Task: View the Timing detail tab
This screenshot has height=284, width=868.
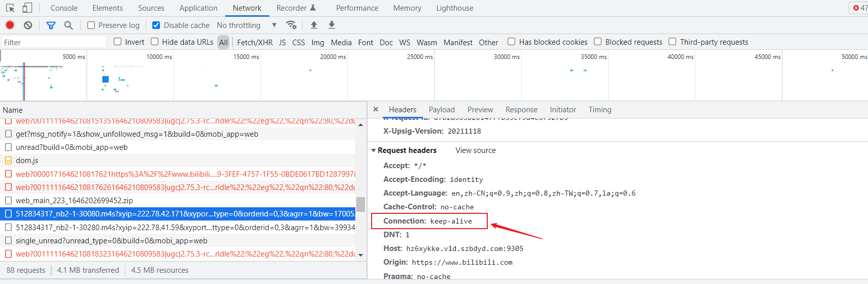Action: click(x=600, y=109)
